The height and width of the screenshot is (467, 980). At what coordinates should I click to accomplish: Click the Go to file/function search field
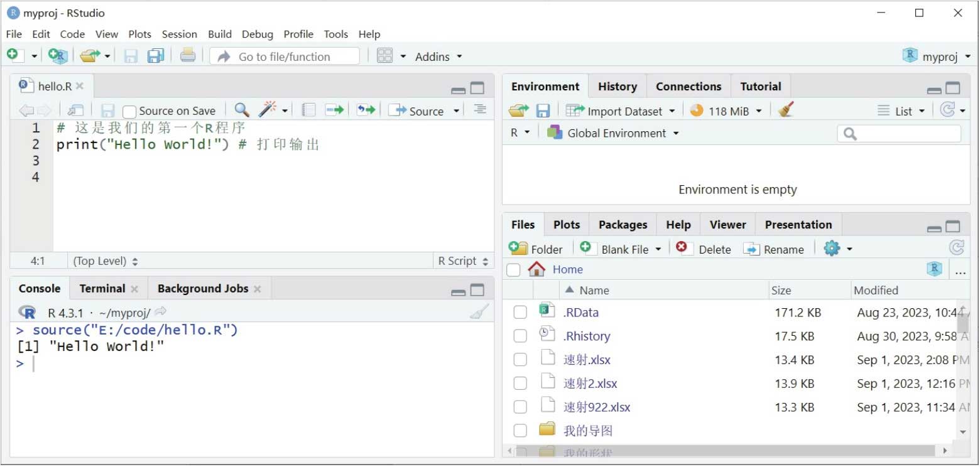click(x=285, y=56)
